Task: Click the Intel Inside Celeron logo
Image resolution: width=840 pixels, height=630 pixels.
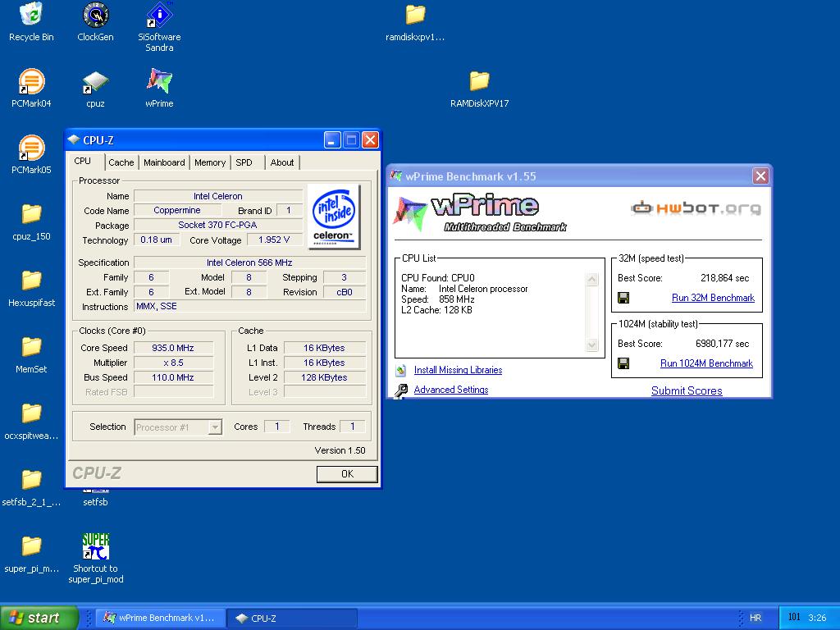Action: pos(335,217)
